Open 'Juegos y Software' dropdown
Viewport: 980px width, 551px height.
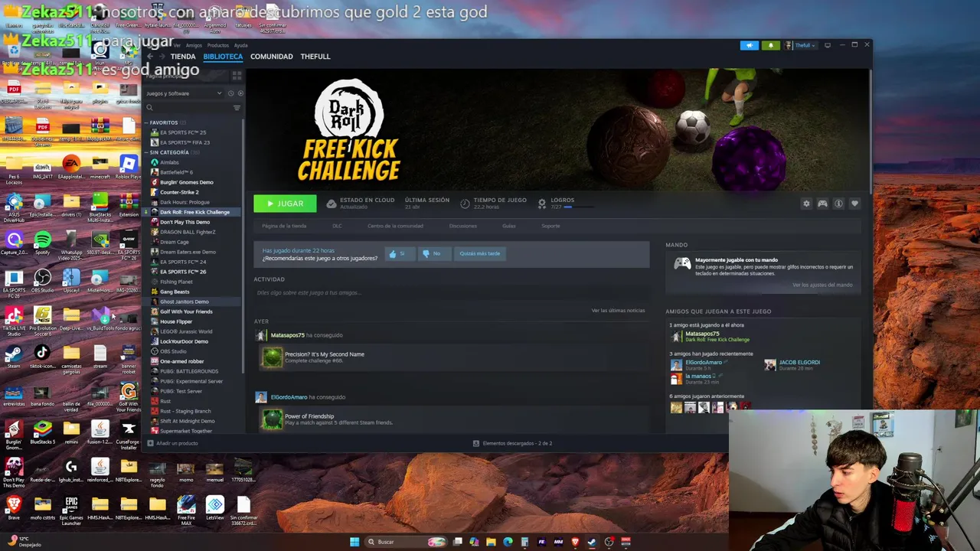pos(184,93)
